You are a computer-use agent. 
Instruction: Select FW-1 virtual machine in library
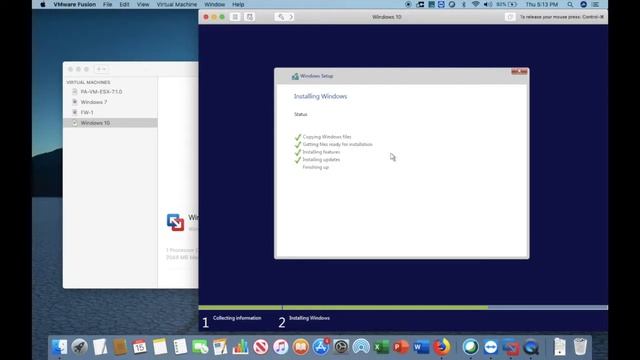[x=87, y=112]
